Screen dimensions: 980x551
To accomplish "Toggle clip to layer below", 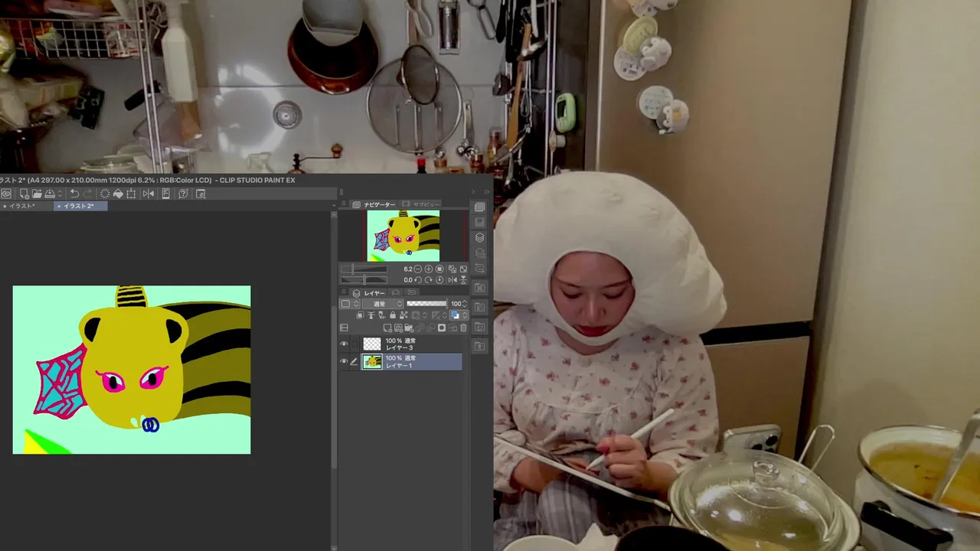I will [360, 315].
